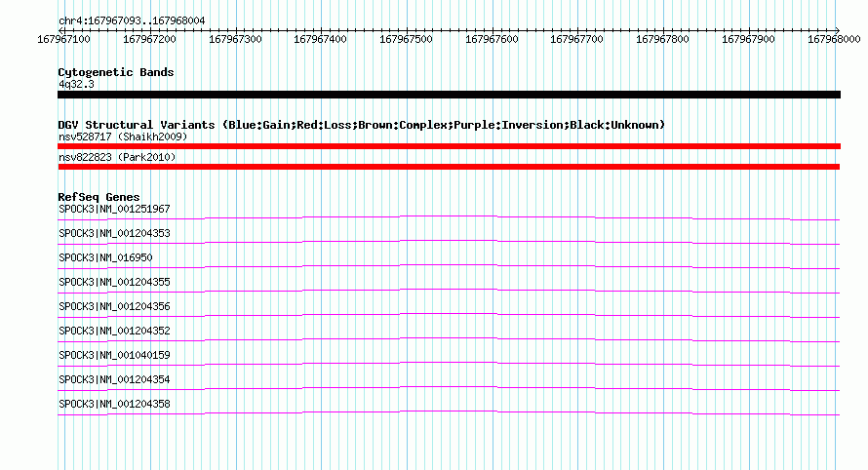Image resolution: width=868 pixels, height=470 pixels.
Task: Open transcript SPOCK3|NM_001204352
Action: point(114,331)
